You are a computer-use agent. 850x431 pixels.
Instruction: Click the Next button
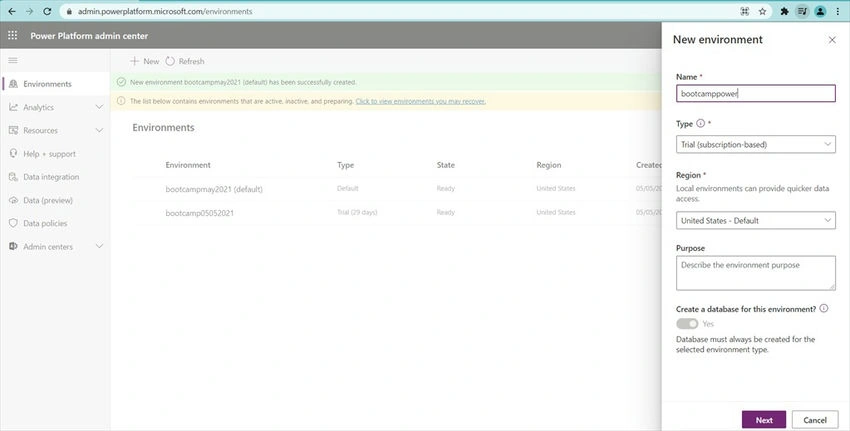click(764, 420)
